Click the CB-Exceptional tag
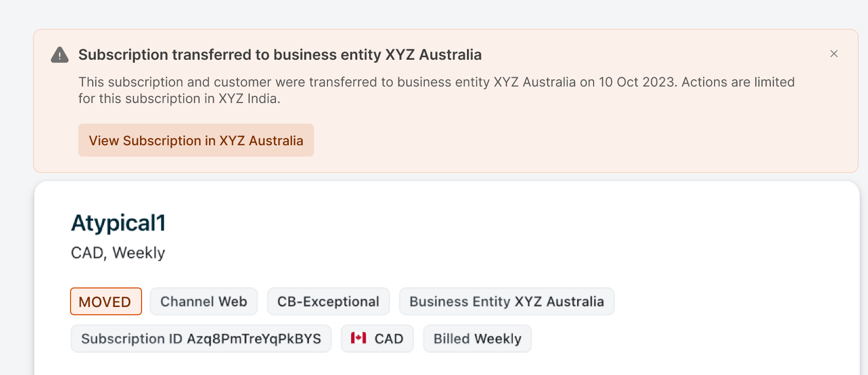Screen dimensions: 868x375 click(x=328, y=302)
